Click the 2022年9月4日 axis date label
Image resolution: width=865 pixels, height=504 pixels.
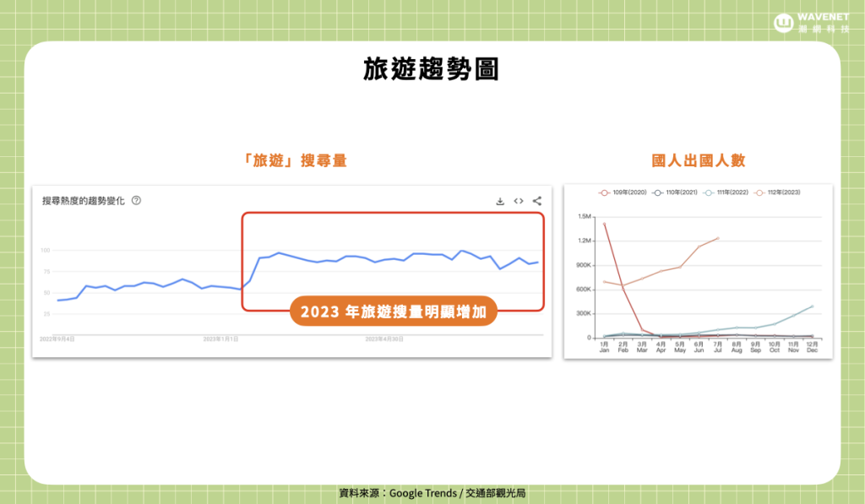58,339
